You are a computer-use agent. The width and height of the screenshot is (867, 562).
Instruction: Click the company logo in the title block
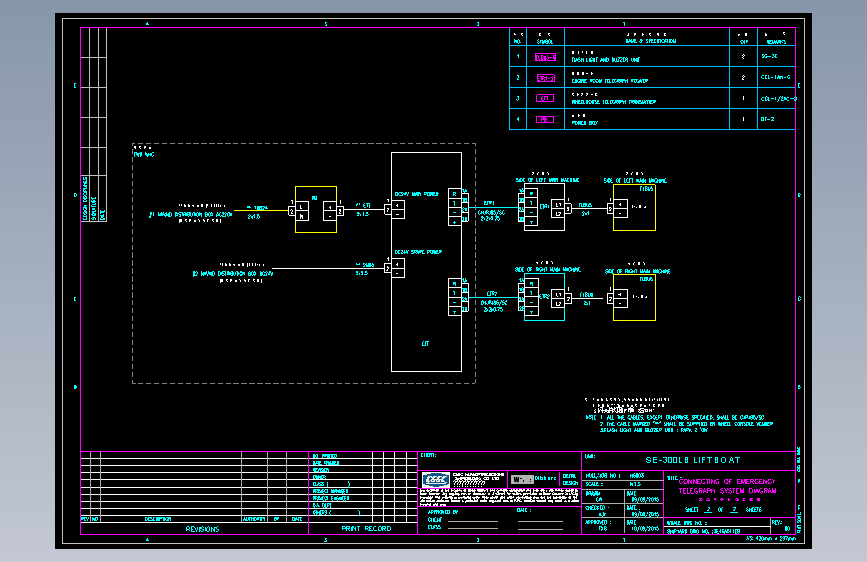coord(436,480)
